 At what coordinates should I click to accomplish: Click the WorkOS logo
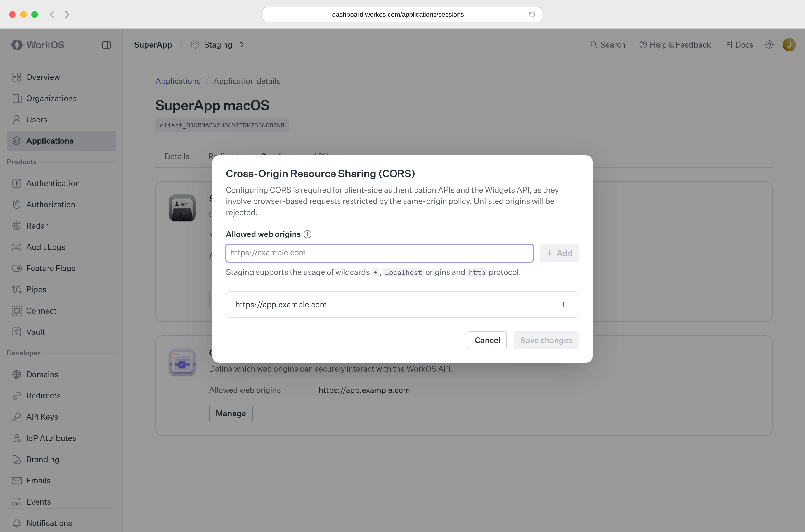pyautogui.click(x=38, y=45)
